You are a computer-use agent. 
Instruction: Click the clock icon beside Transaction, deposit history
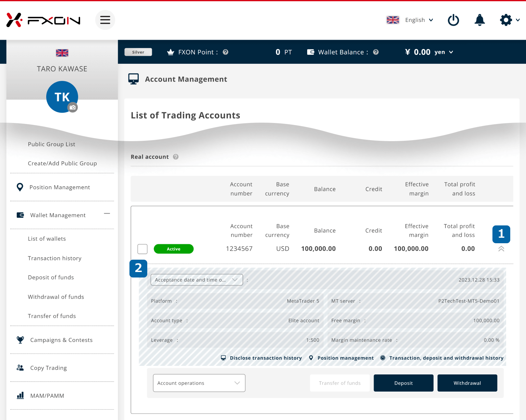click(383, 358)
